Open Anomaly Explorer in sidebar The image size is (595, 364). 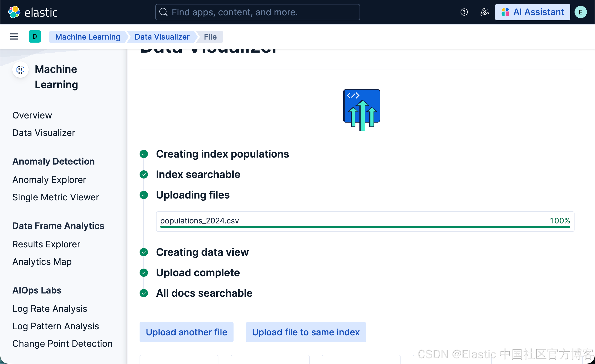(49, 180)
